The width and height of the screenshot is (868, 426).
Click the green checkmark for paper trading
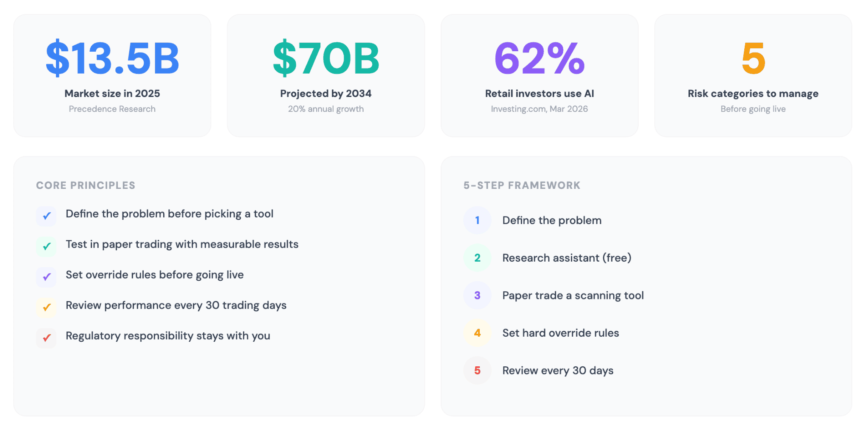click(47, 246)
